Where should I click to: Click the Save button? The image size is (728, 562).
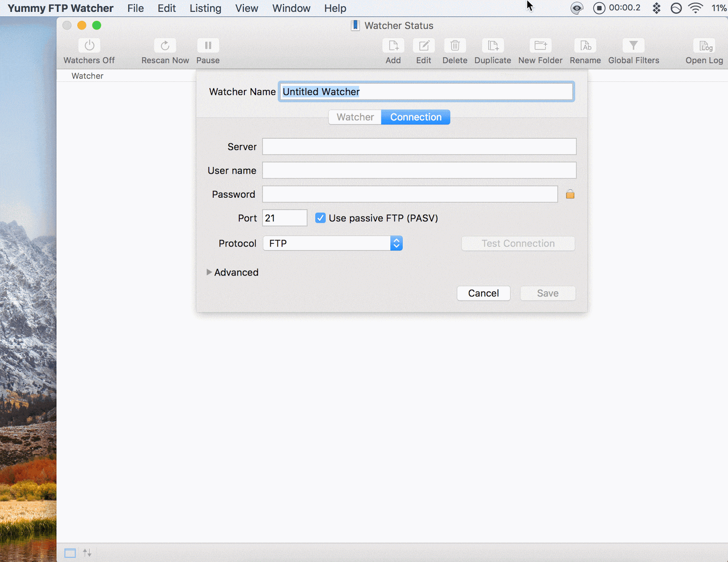pyautogui.click(x=548, y=293)
